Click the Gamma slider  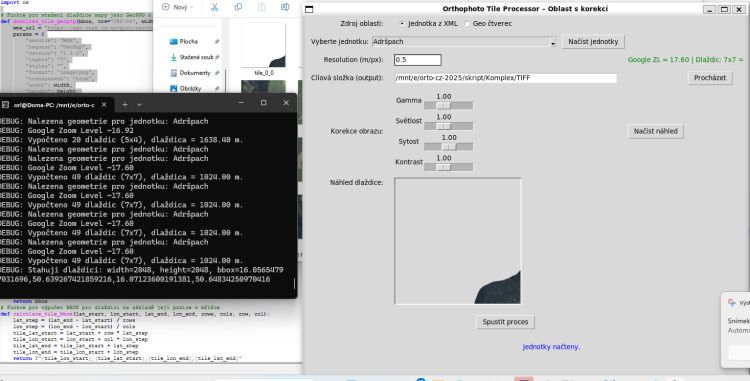[x=448, y=106]
